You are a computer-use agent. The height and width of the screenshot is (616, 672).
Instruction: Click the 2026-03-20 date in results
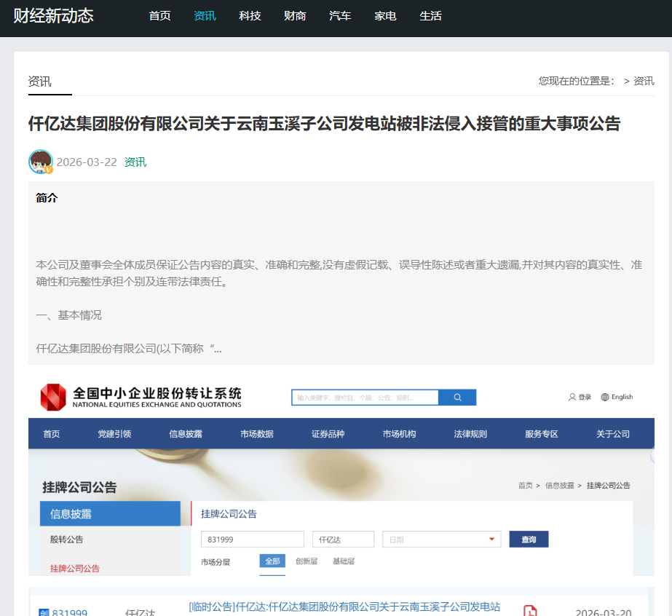click(x=604, y=612)
